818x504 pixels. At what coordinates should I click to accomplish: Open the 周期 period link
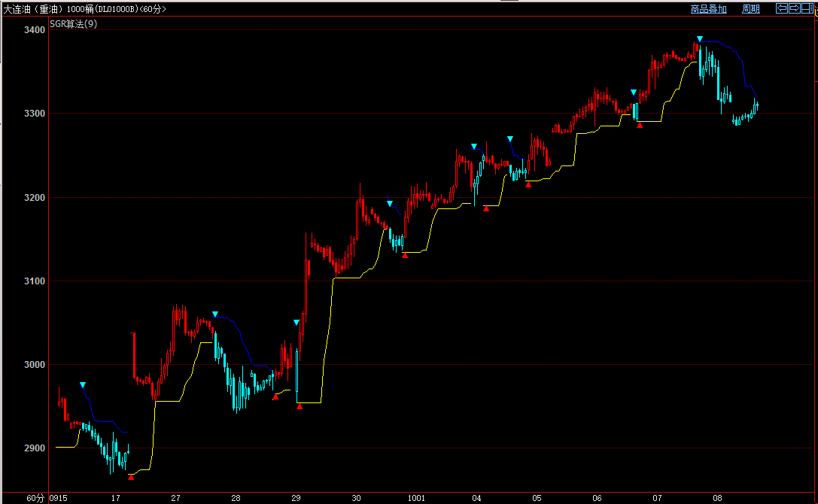(x=751, y=9)
